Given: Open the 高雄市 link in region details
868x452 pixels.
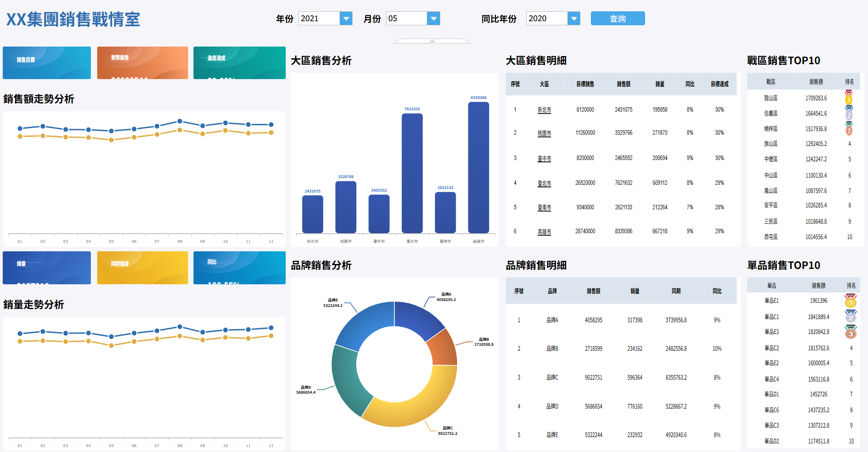Looking at the screenshot, I should [544, 232].
